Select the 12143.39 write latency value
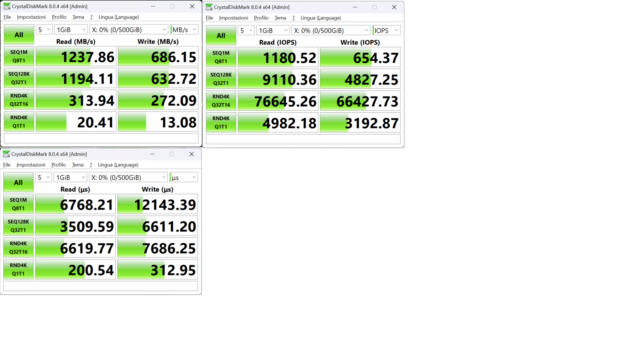The image size is (644, 362). point(158,204)
